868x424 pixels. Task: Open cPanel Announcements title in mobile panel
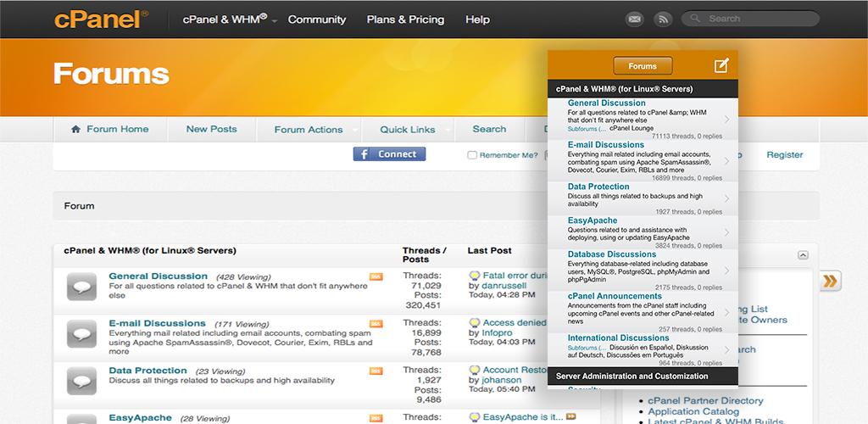615,296
